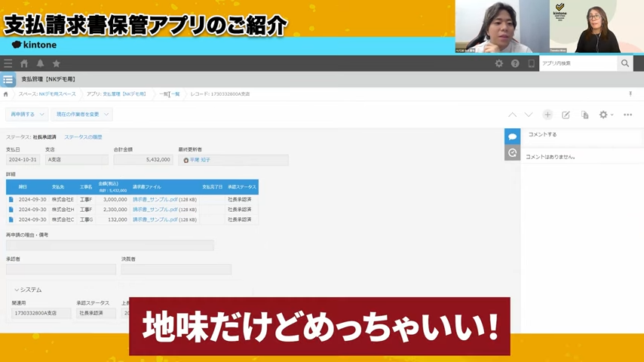Click the user icon beside 平尾 知子
Viewport: 644px width, 362px height.
(x=186, y=160)
